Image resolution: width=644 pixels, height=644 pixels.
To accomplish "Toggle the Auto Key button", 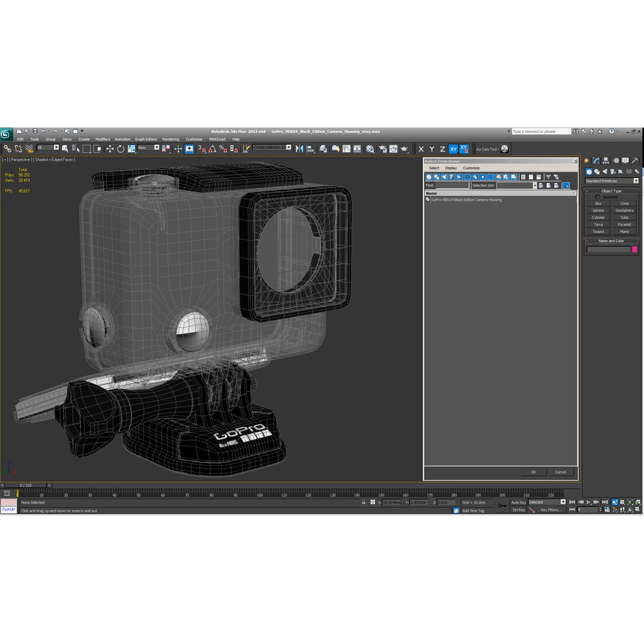I will (x=518, y=503).
